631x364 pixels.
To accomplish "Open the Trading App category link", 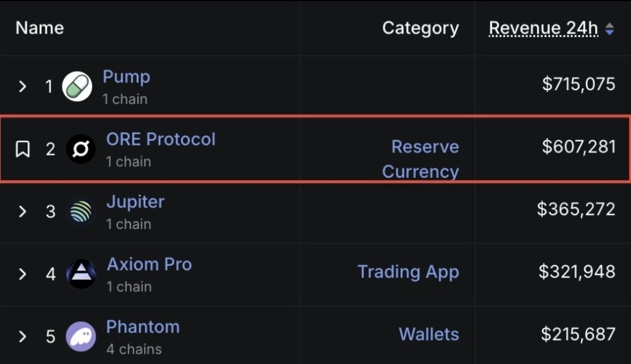I will click(x=408, y=272).
